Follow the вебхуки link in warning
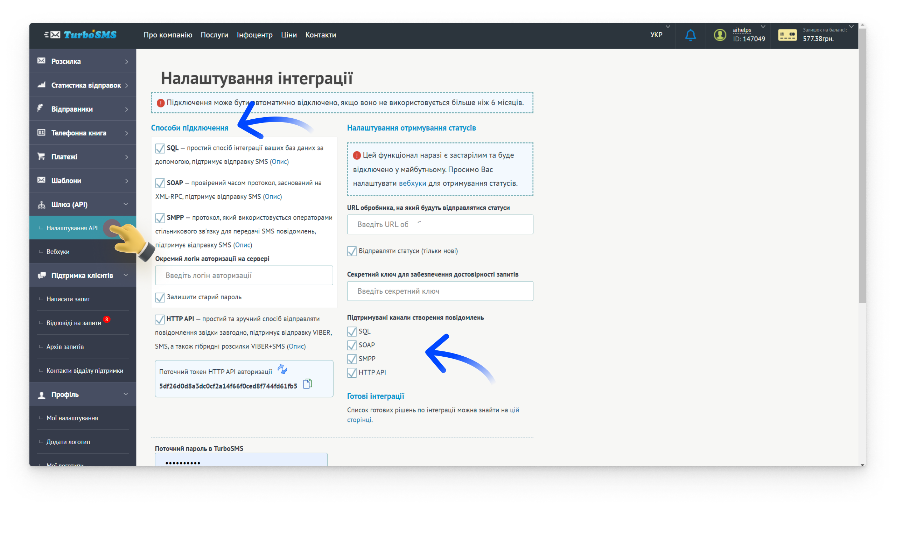The image size is (924, 560). click(413, 183)
